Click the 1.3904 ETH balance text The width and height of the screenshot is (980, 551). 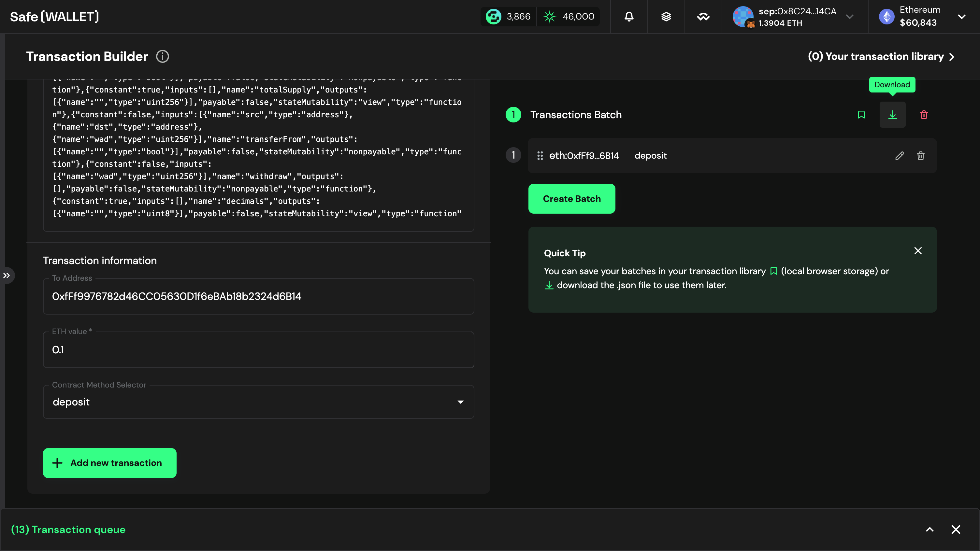pos(780,23)
